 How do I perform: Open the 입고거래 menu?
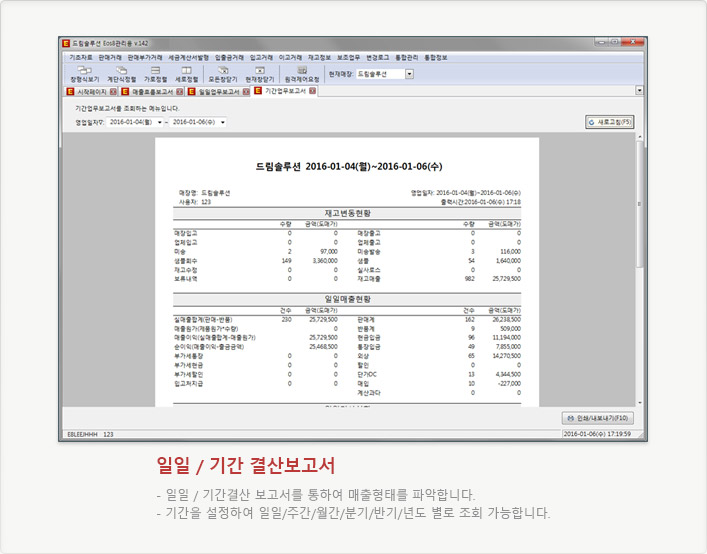click(x=262, y=58)
